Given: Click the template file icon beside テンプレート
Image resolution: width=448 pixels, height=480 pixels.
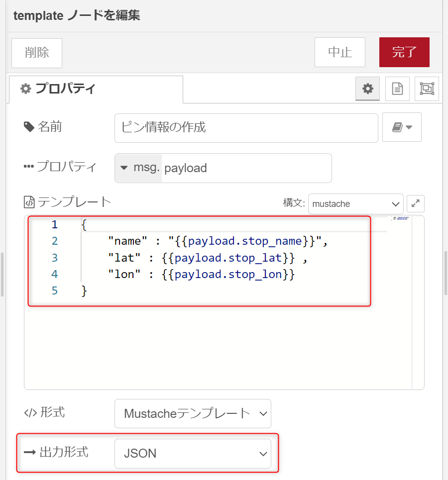Looking at the screenshot, I should [29, 202].
